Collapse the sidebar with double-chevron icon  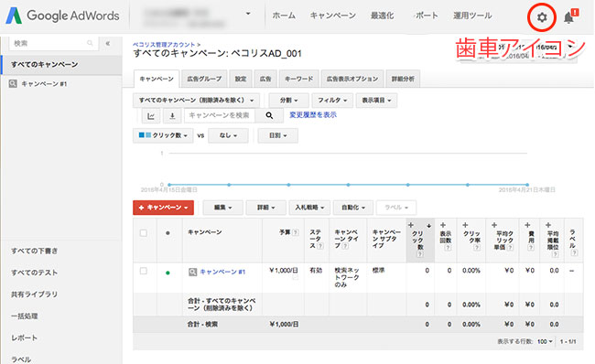[x=108, y=43]
